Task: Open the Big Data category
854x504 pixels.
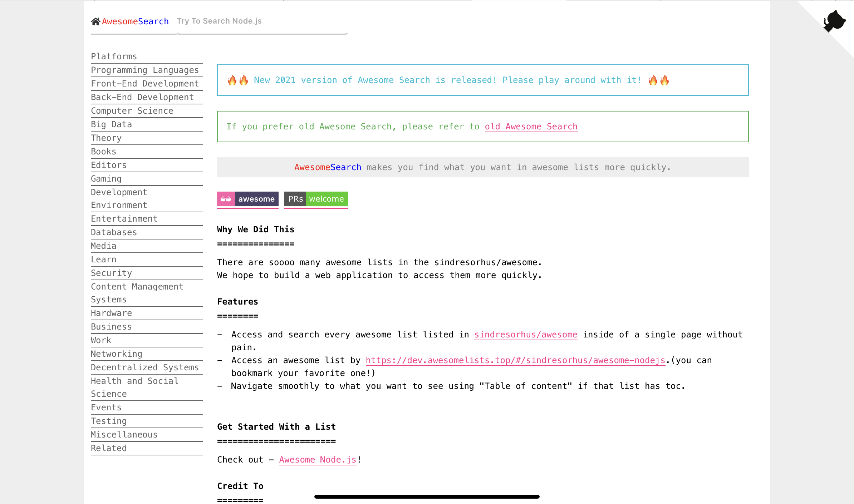Action: click(x=111, y=124)
